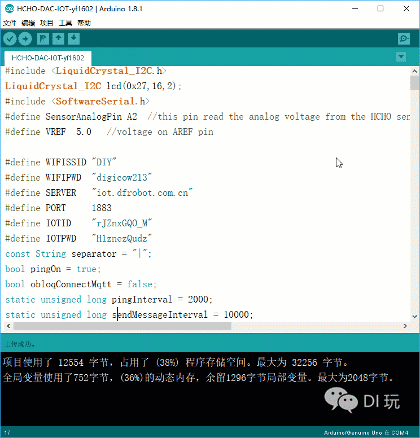Expand the tab options dropdown arrow
420x438 pixels.
[401, 57]
